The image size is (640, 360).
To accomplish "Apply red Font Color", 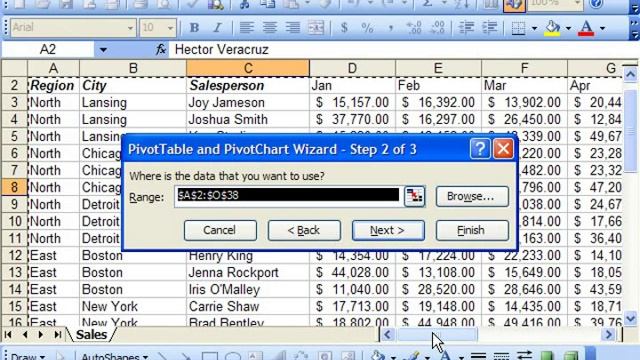I will click(x=586, y=28).
